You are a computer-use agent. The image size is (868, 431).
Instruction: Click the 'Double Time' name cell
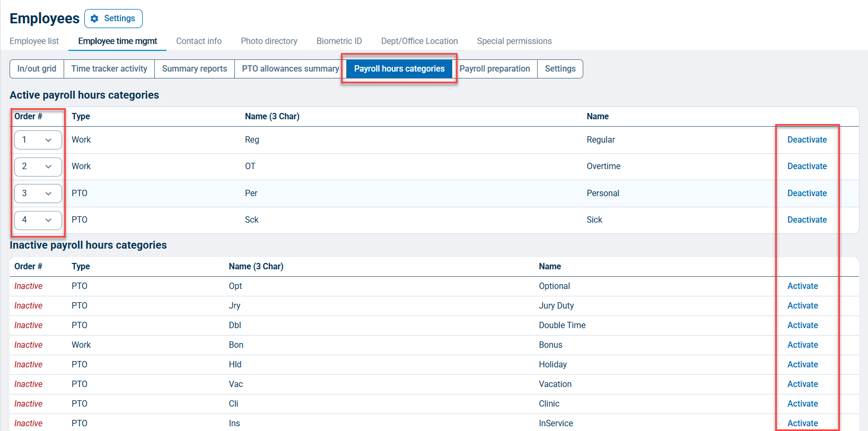pos(562,326)
